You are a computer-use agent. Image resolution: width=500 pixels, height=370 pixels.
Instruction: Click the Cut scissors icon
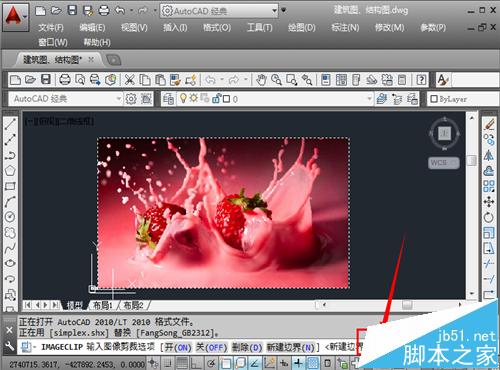[x=129, y=80]
